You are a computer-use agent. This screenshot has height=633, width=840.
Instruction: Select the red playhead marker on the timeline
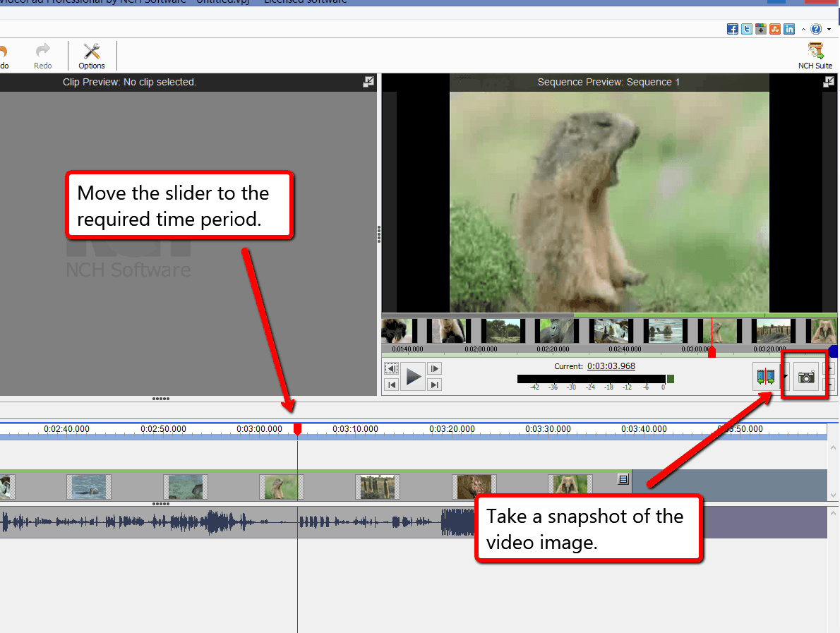(x=297, y=428)
